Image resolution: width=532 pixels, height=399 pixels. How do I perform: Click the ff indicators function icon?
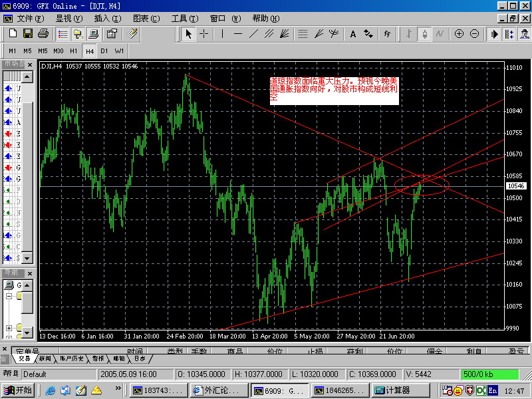(387, 34)
